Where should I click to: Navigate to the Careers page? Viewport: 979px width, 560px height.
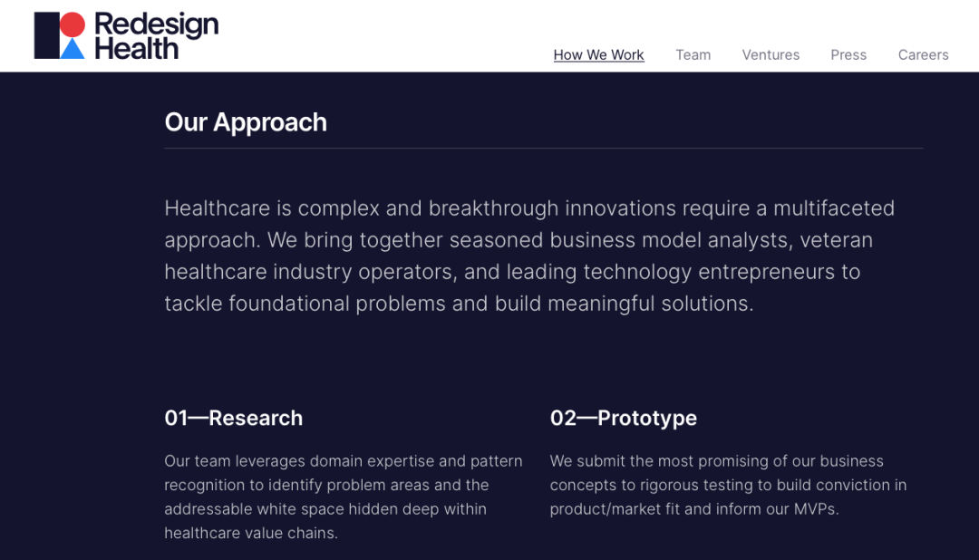tap(923, 54)
